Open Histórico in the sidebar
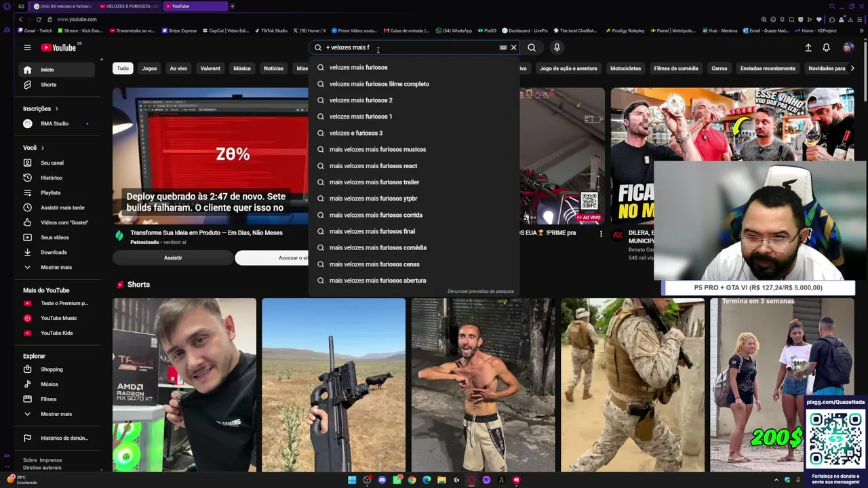This screenshot has width=868, height=488. (x=58, y=178)
